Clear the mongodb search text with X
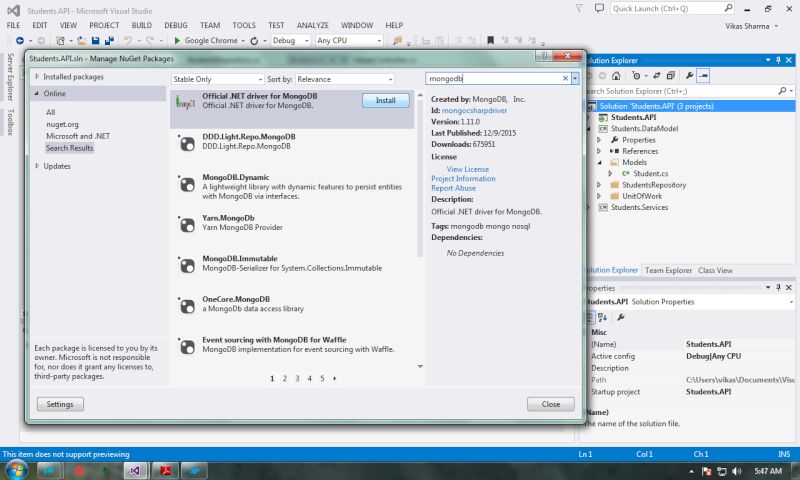Screen dimensions: 800x480 coord(565,79)
